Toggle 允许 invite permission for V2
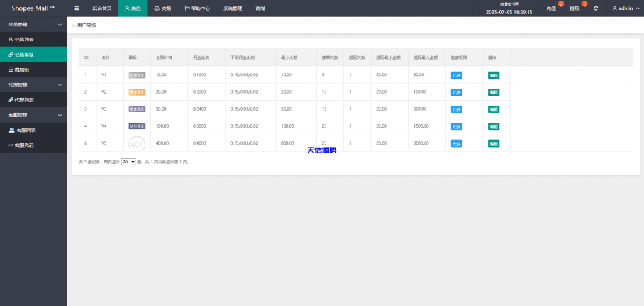The image size is (644, 306). click(x=457, y=92)
